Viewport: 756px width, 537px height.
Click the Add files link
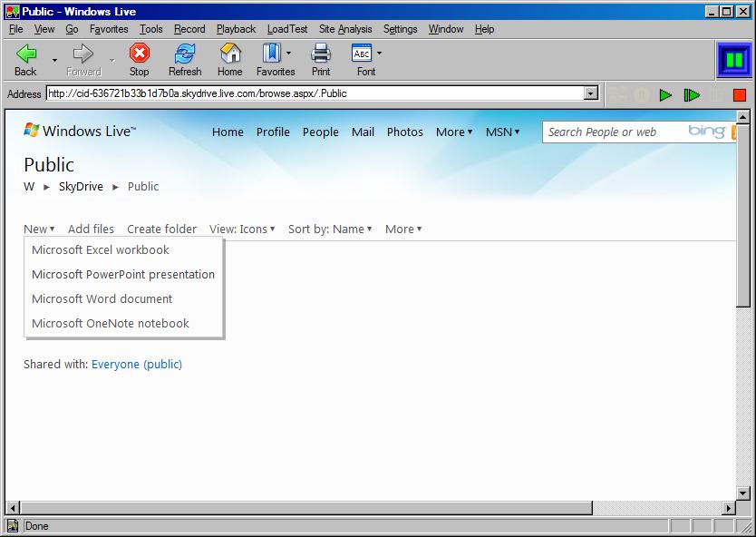click(x=92, y=229)
